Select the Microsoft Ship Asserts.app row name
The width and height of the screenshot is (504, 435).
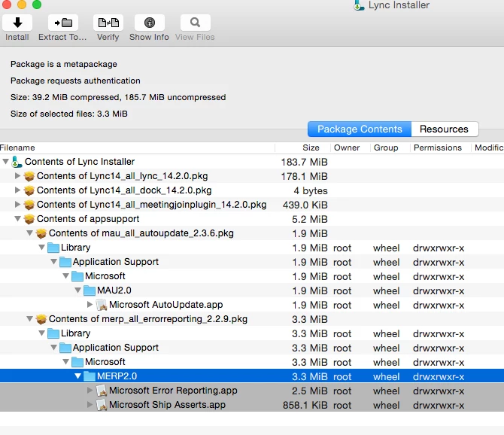coord(168,405)
